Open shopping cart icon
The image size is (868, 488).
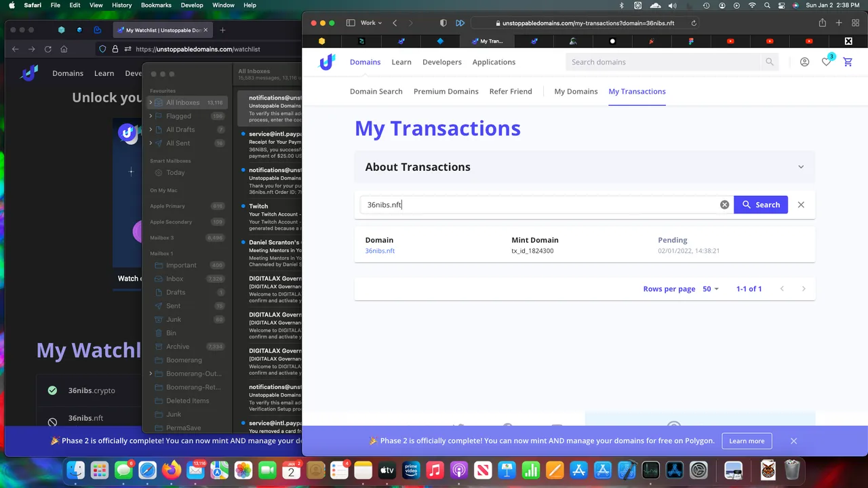[x=848, y=62]
